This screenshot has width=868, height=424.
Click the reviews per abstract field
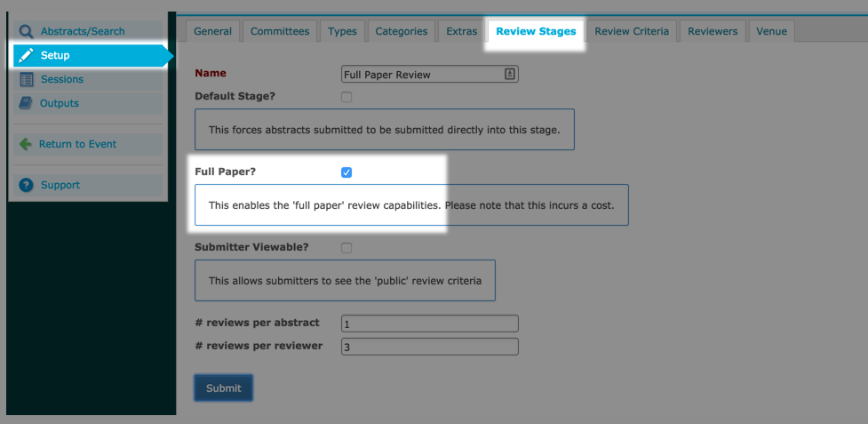pyautogui.click(x=430, y=324)
